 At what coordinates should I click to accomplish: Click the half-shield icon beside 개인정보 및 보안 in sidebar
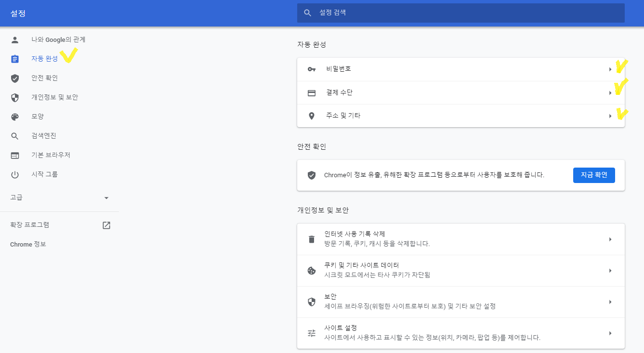click(x=15, y=97)
